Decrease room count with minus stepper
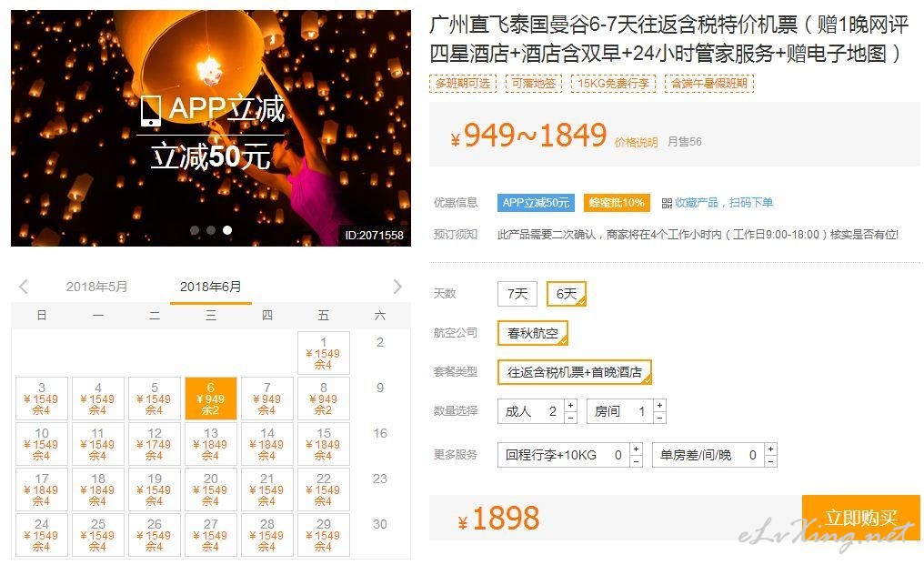This screenshot has width=924, height=565. [659, 418]
